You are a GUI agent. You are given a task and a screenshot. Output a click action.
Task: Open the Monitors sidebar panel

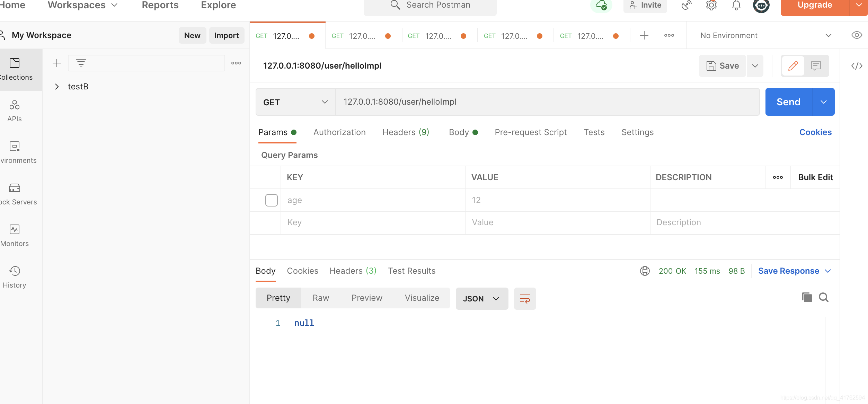click(x=15, y=236)
